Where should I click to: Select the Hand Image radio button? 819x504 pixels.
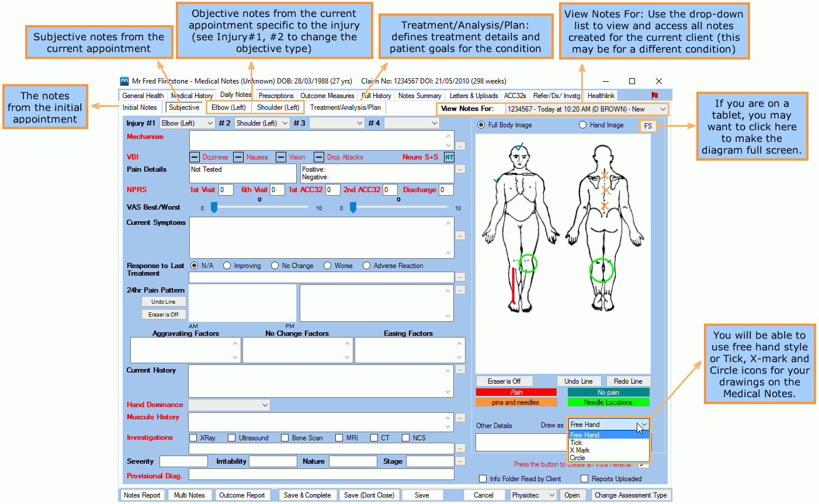coord(582,125)
